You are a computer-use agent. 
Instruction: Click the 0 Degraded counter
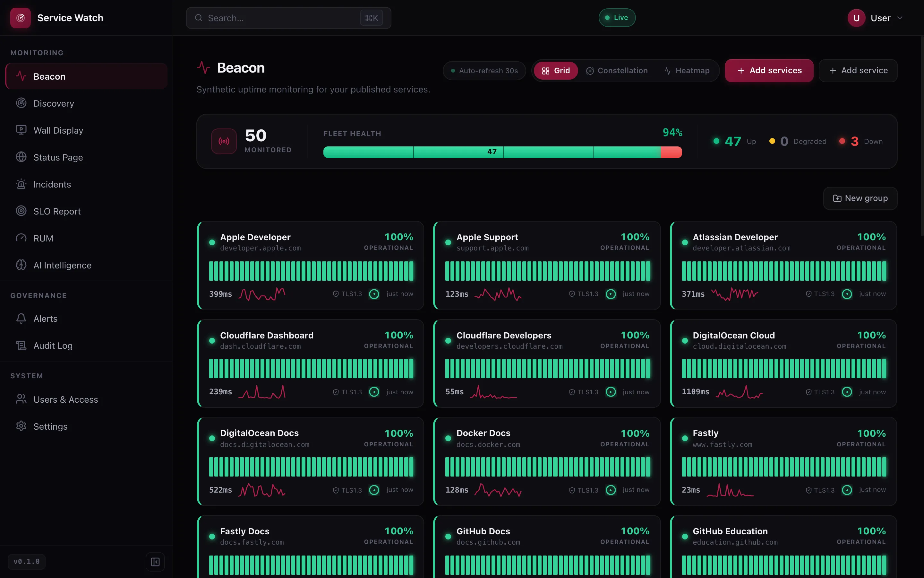coord(798,141)
